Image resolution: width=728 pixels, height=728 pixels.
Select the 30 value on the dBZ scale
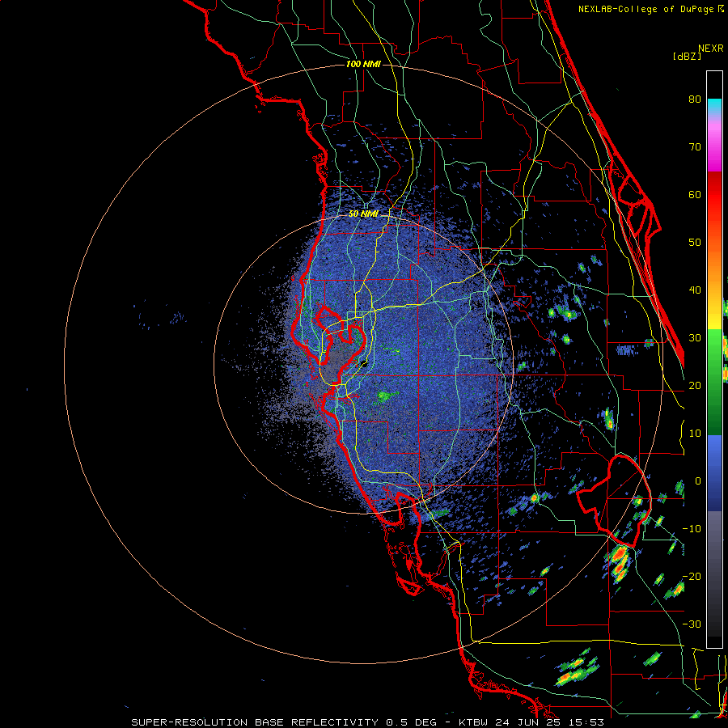[695, 338]
